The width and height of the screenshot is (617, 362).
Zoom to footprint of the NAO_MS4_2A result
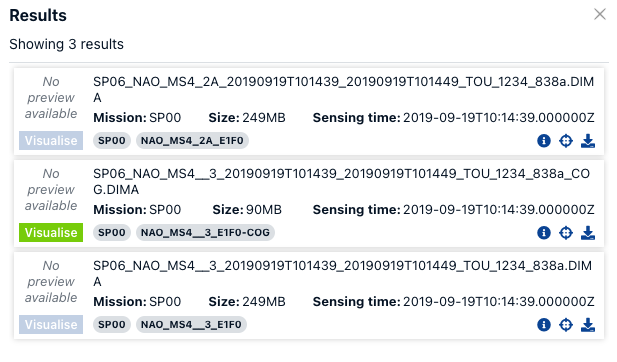(x=566, y=140)
